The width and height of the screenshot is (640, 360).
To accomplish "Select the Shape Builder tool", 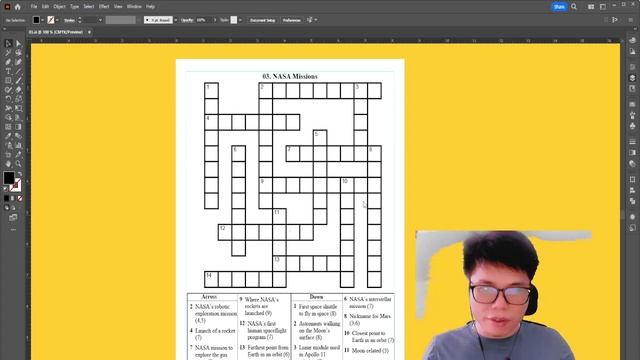I will click(x=8, y=118).
